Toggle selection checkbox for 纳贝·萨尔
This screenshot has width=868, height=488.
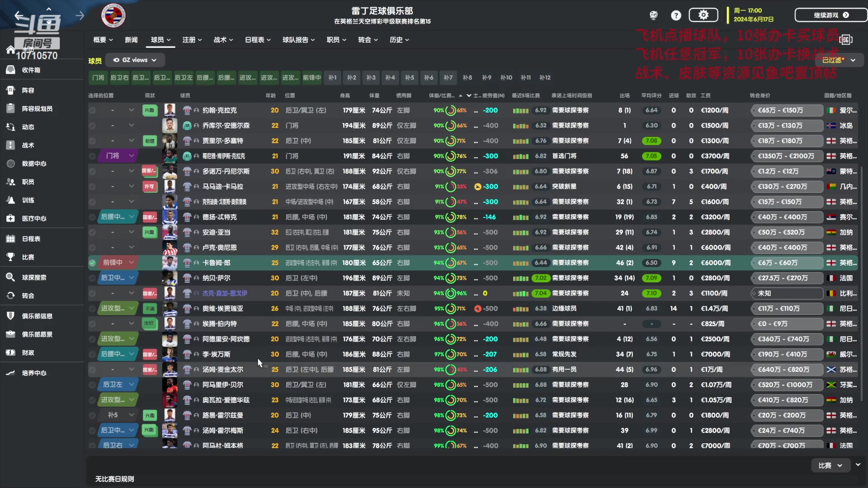coord(92,278)
